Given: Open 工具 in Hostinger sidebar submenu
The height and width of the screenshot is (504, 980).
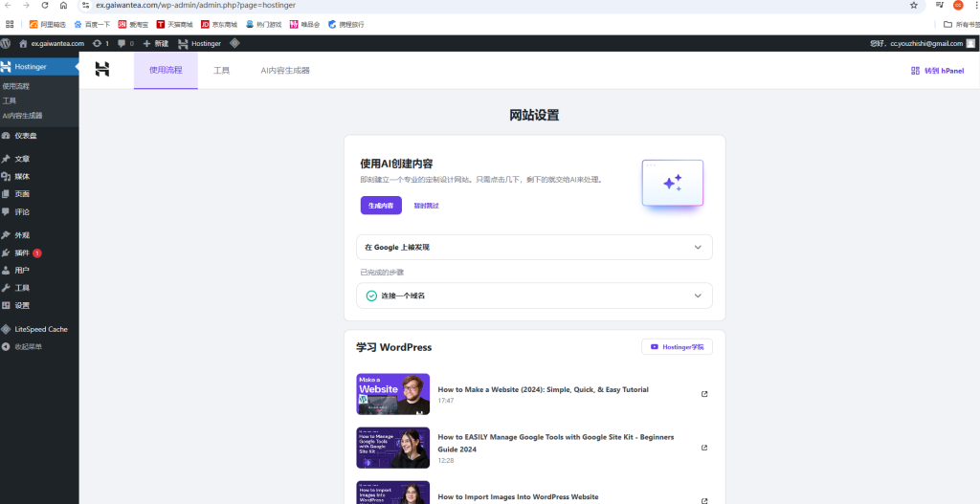Looking at the screenshot, I should tap(9, 100).
